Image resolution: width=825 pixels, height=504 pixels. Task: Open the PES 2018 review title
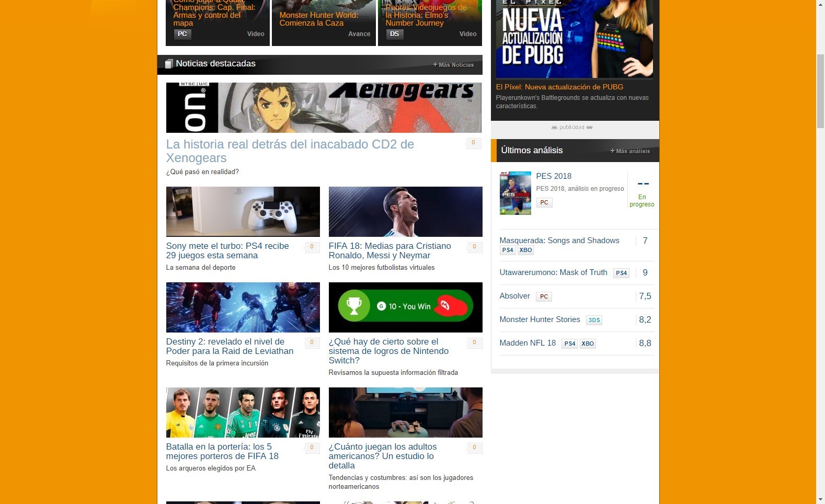[x=554, y=176]
